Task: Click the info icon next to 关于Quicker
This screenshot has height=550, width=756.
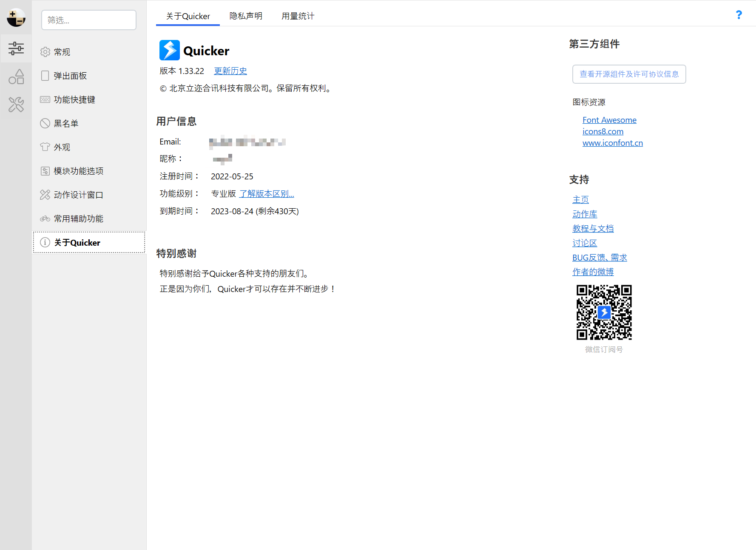Action: tap(45, 242)
